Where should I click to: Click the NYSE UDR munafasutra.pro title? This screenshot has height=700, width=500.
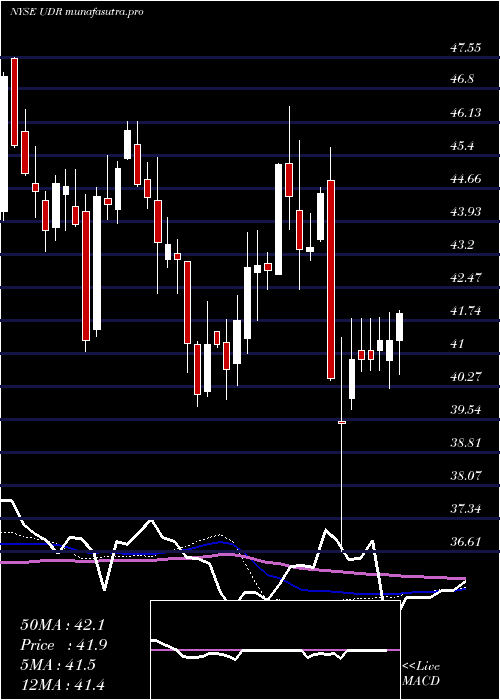pos(76,12)
